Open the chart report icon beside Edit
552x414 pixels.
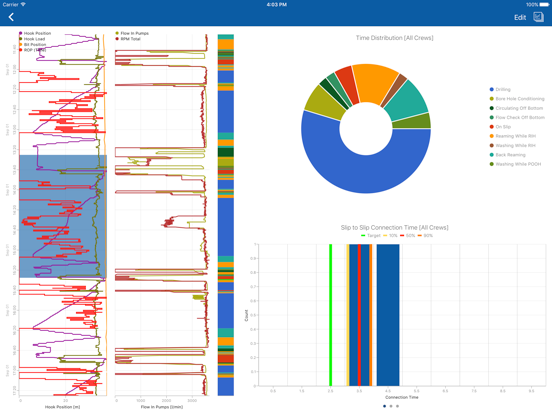click(x=538, y=17)
